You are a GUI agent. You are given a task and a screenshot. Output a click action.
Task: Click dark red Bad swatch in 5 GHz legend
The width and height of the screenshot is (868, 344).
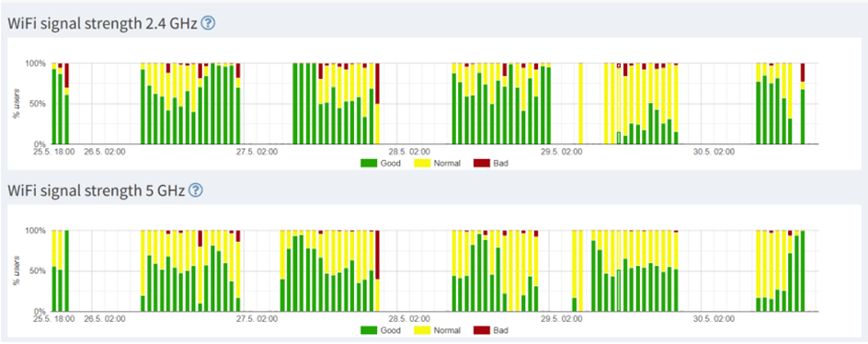[x=481, y=330]
